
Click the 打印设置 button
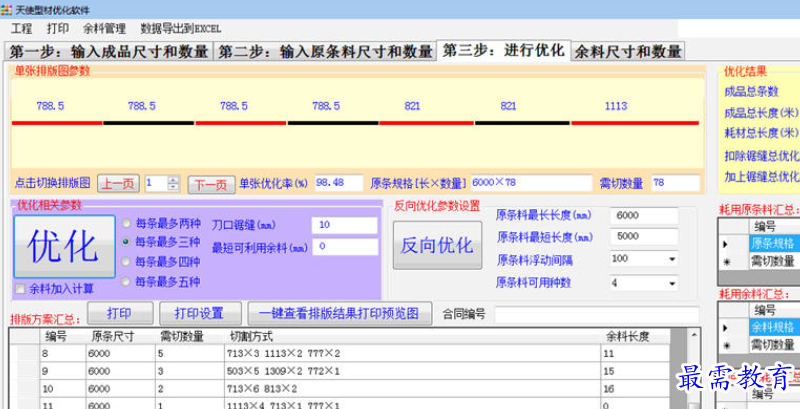pos(192,313)
